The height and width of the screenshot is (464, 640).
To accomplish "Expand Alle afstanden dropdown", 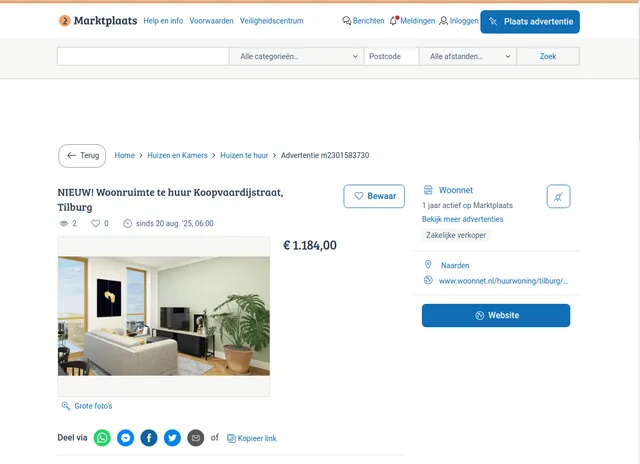I will coord(468,56).
